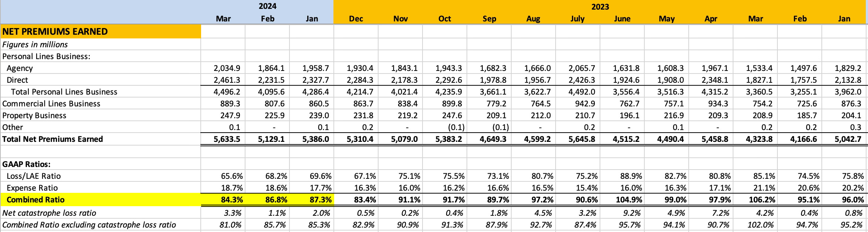The image size is (868, 232).
Task: Select Commercial Lines value 889.3
Action: point(230,103)
